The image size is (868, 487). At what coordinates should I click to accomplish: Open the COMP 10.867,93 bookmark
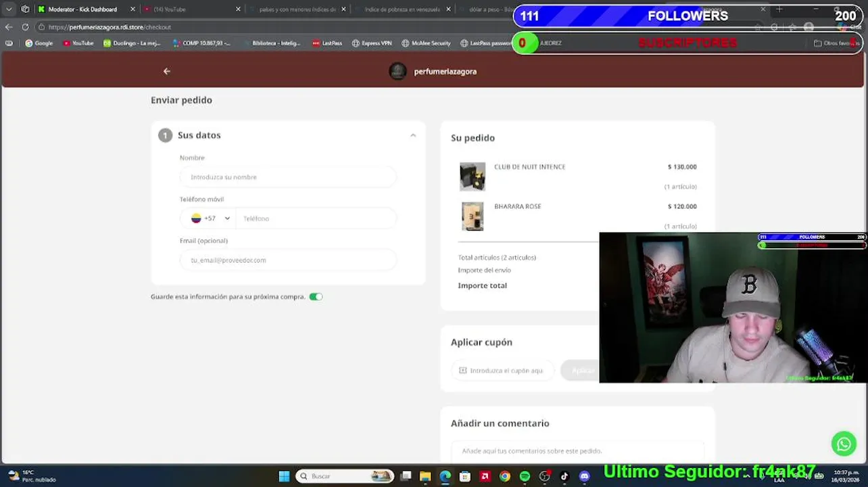tap(201, 43)
